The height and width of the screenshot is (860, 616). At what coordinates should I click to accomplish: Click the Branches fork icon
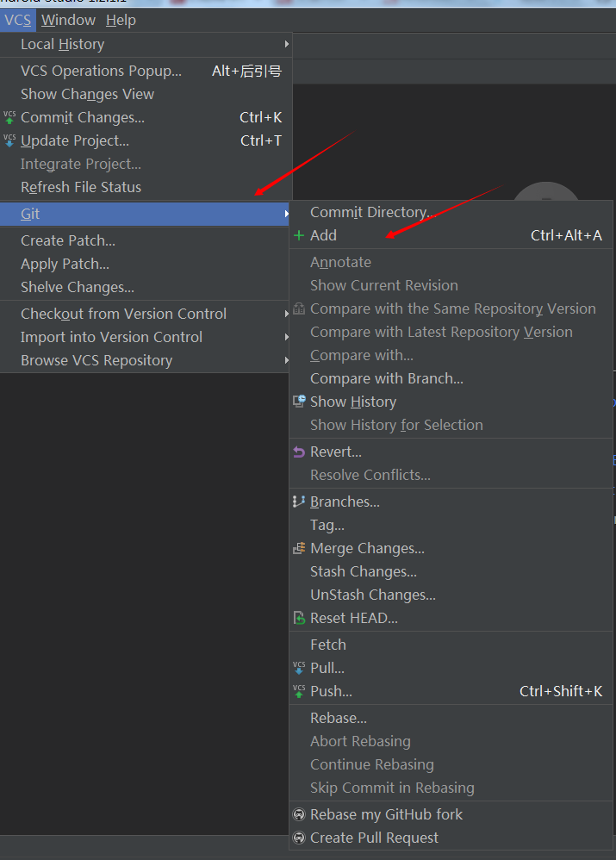tap(299, 502)
